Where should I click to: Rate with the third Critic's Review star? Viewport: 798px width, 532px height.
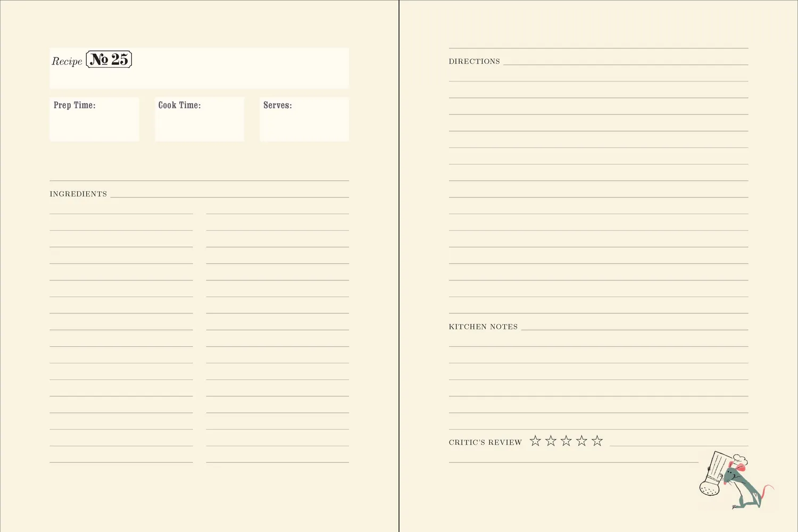click(x=566, y=440)
